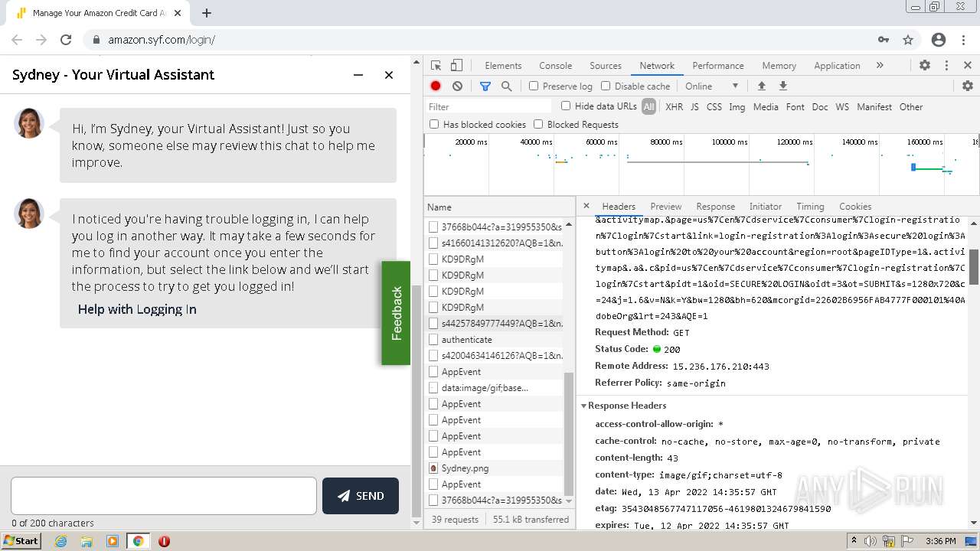
Task: Close the Sydney virtual assistant
Action: coord(389,75)
